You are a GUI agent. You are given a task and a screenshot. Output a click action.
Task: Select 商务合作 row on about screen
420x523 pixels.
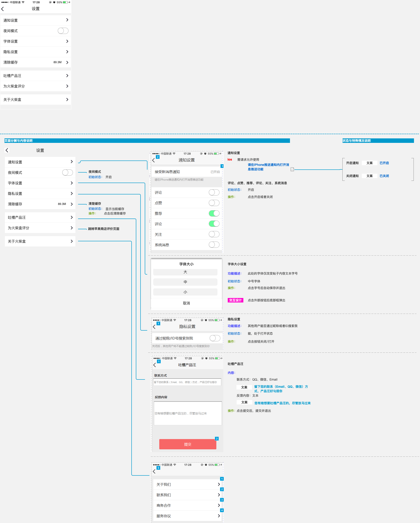click(x=187, y=505)
